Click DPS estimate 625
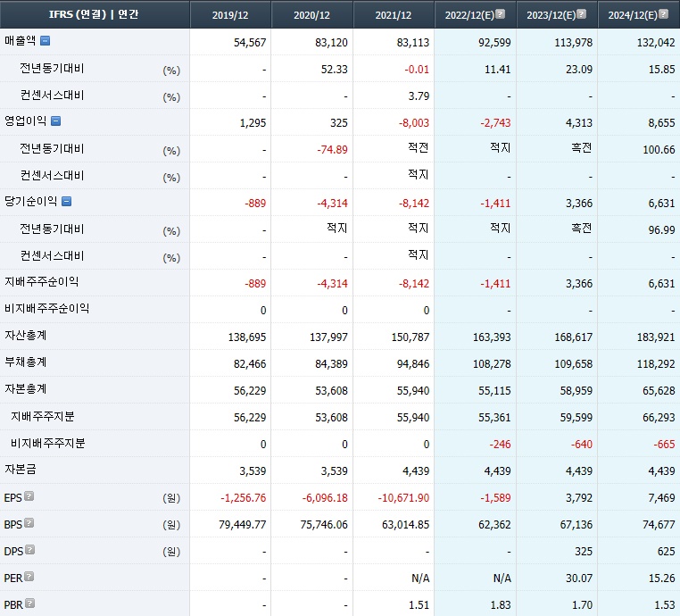The image size is (680, 616). 666,552
